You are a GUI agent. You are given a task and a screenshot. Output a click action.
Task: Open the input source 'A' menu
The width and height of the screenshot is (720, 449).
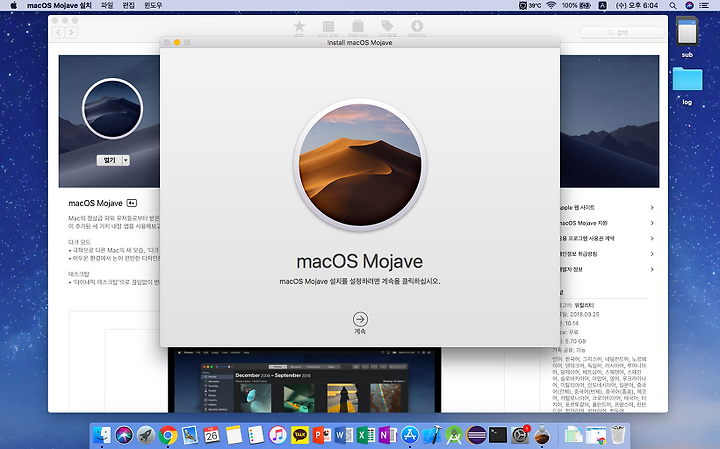603,6
